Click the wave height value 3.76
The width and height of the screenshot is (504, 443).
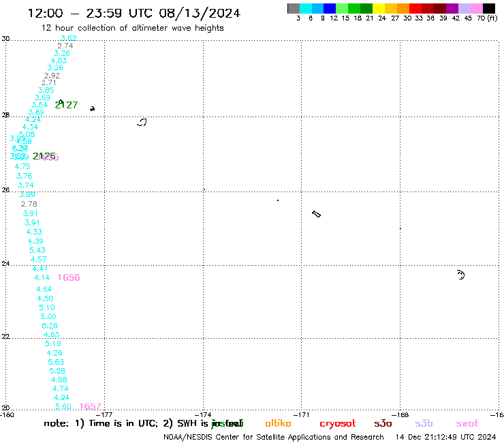pos(24,176)
